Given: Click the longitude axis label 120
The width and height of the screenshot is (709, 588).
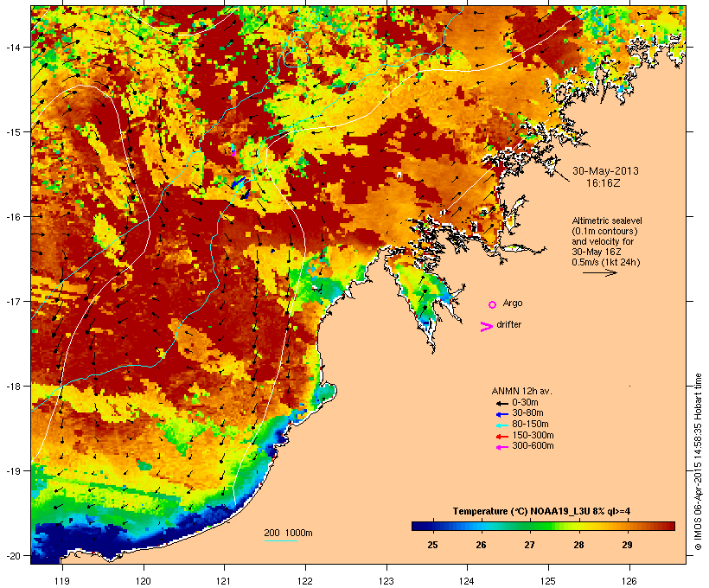Looking at the screenshot, I should 144,581.
